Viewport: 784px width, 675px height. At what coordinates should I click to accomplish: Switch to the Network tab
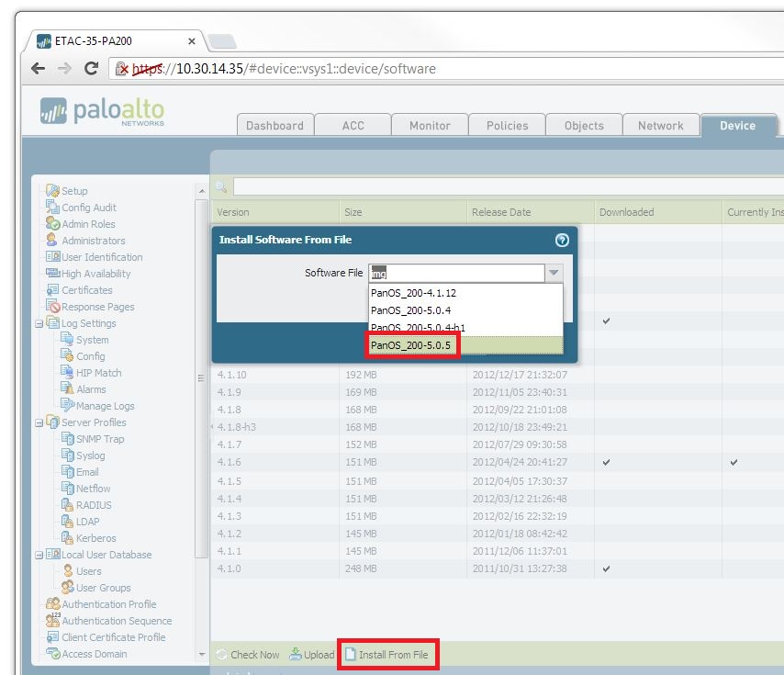(660, 126)
